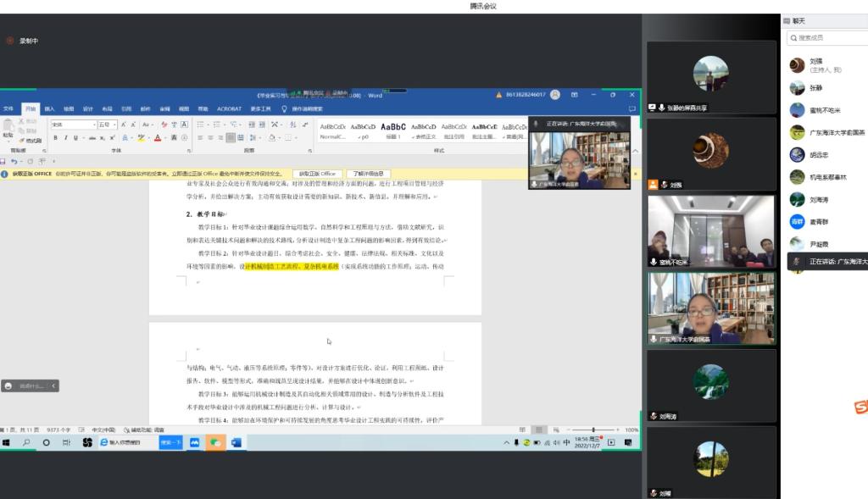Collapse the floating toolbar with left chevron
This screenshot has width=868, height=499.
click(53, 385)
